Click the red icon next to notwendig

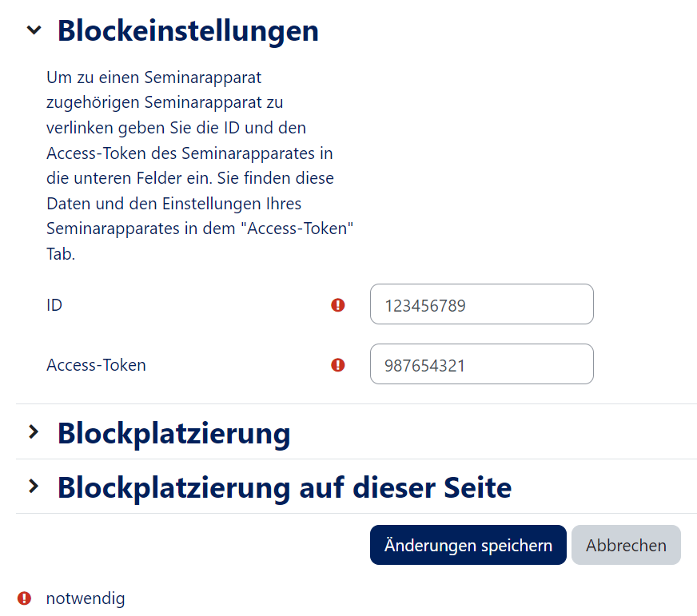[x=25, y=598]
